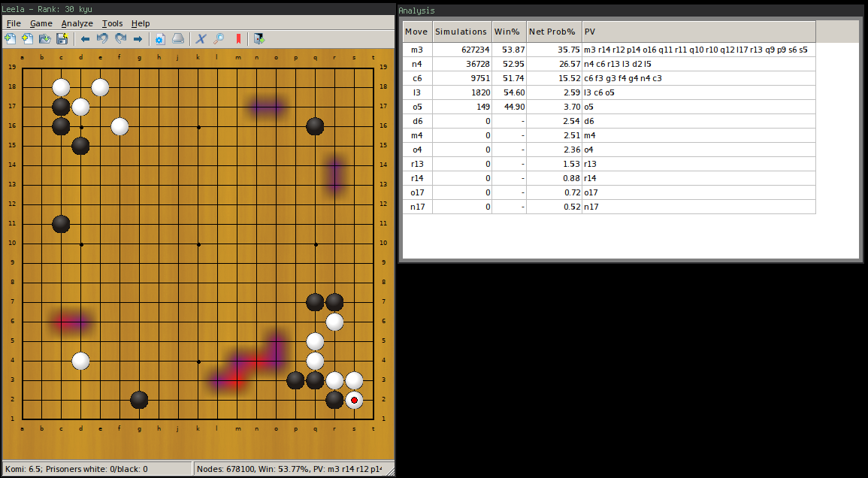Open the engine settings document icon
868x478 pixels.
pyautogui.click(x=159, y=38)
